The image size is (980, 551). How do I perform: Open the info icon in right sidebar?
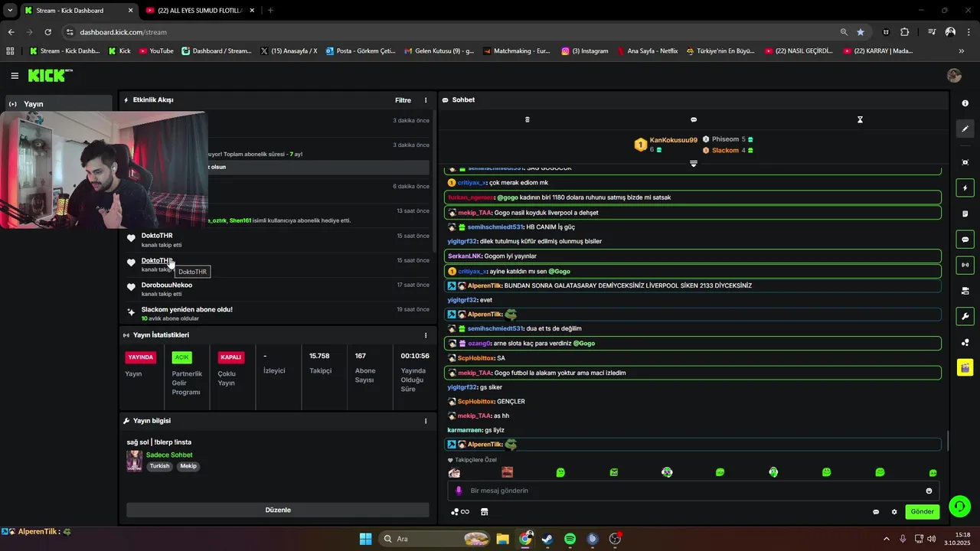point(965,103)
